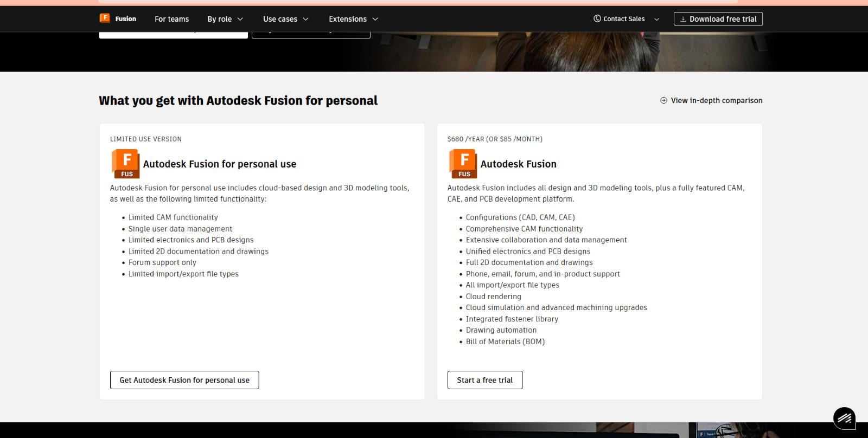Click What you get with Autodesk Fusion heading
868x438 pixels.
click(x=238, y=100)
